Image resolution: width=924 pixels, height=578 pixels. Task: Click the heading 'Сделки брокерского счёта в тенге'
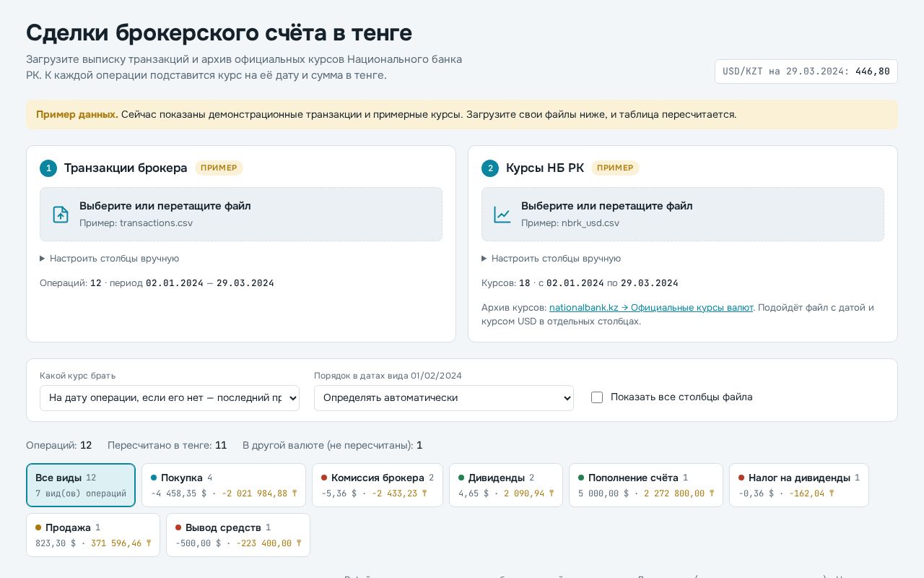[219, 33]
